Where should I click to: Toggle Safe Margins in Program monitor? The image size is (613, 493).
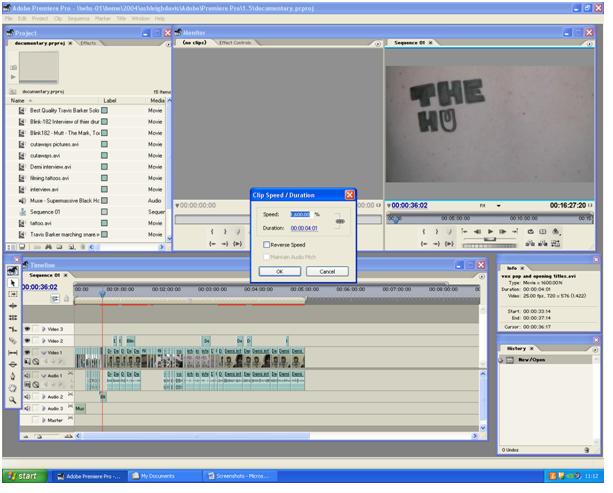coord(543,231)
